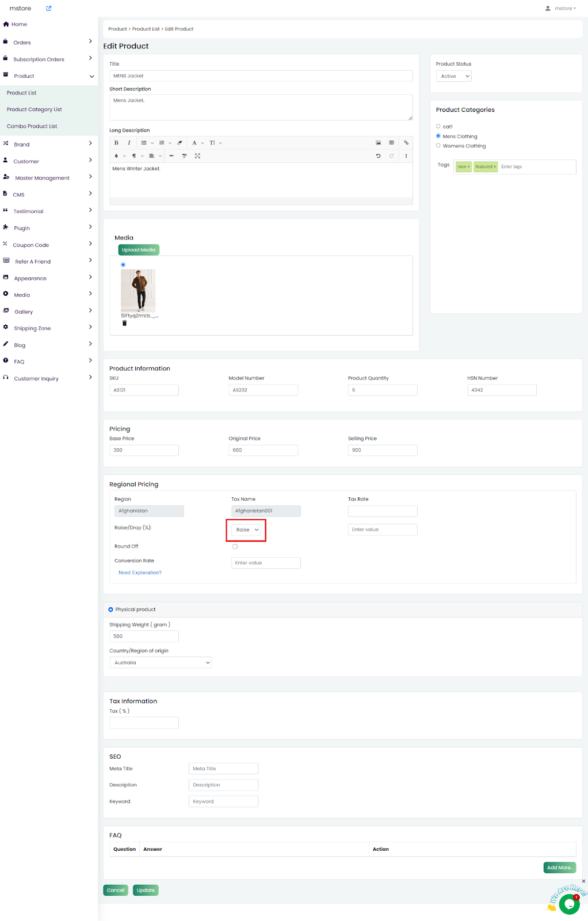Image resolution: width=588 pixels, height=921 pixels.
Task: Open the Product Status dropdown
Action: click(453, 76)
